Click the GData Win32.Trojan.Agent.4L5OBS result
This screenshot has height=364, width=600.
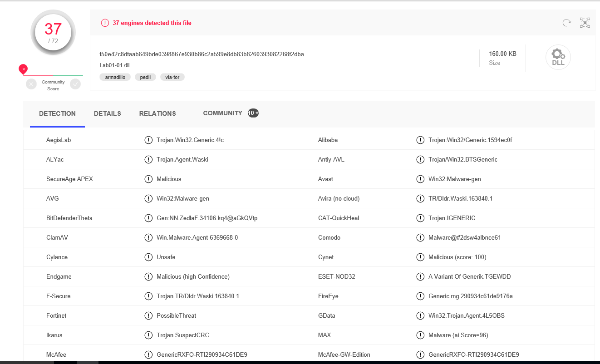coord(467,315)
